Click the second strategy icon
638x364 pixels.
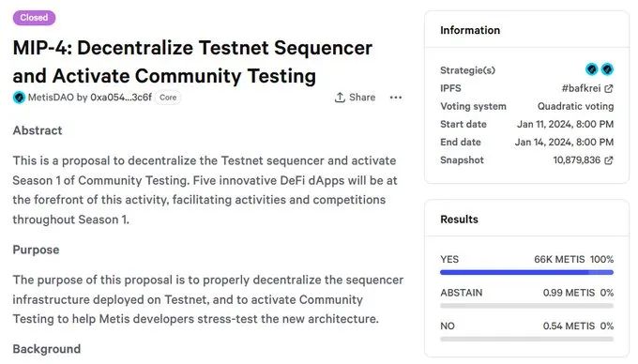607,69
